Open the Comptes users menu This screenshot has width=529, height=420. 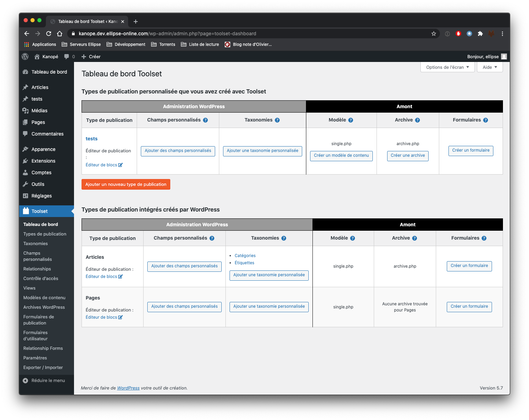pos(47,173)
